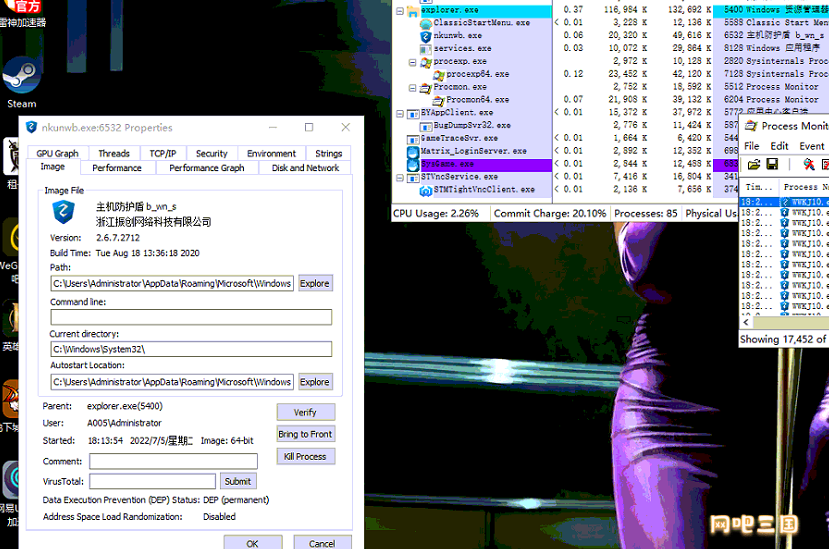
Task: Click the icon beside Procmon64.exe
Action: click(438, 100)
